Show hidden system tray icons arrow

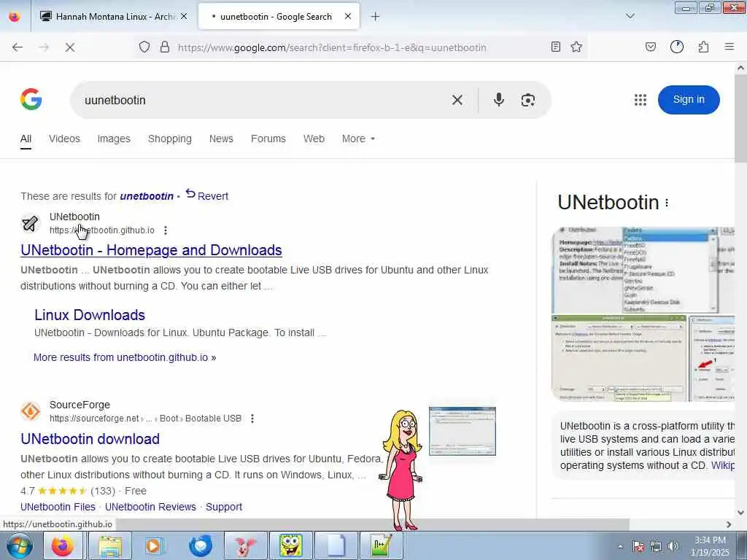point(620,546)
